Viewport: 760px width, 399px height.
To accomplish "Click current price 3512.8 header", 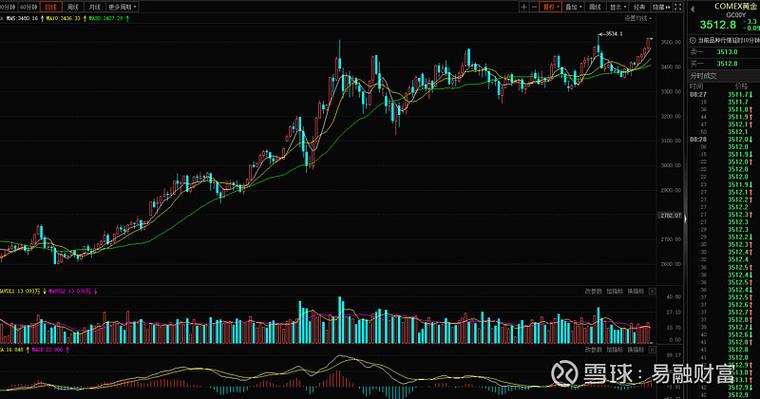I will 717,24.
